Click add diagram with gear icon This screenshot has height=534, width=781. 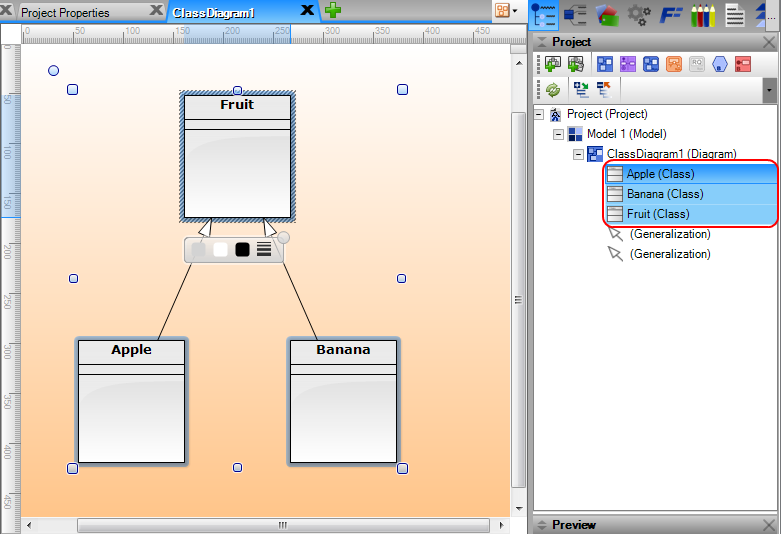tap(576, 64)
